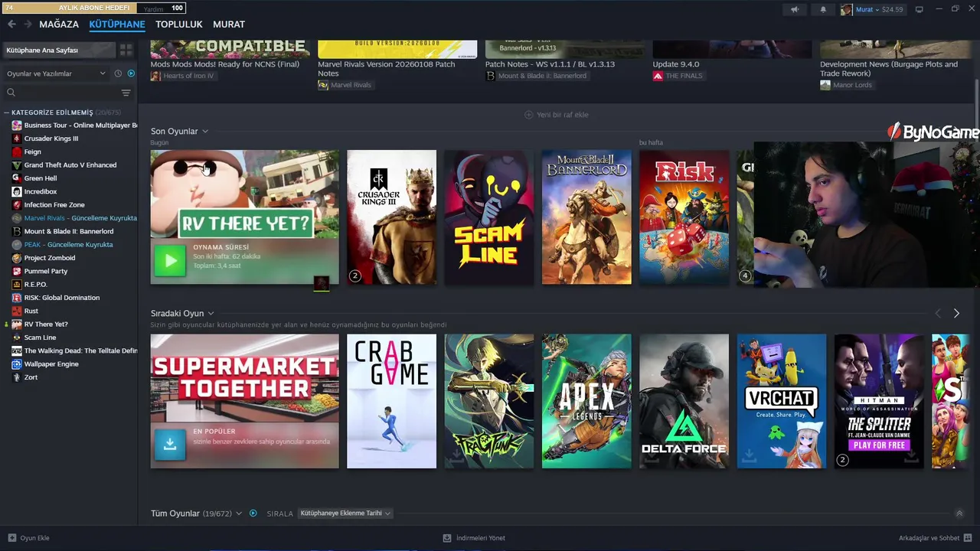The width and height of the screenshot is (980, 551).
Task: Collapse shelf with double-chevron icon
Action: (959, 514)
